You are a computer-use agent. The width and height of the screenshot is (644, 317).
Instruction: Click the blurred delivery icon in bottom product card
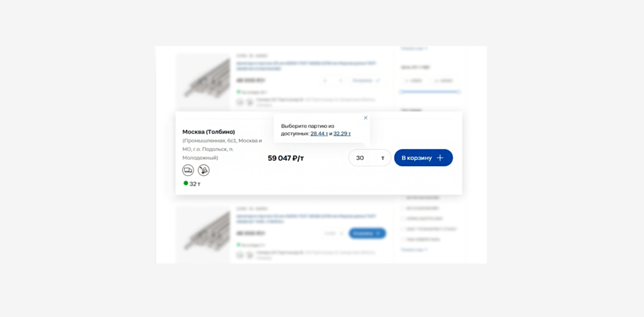click(x=240, y=255)
